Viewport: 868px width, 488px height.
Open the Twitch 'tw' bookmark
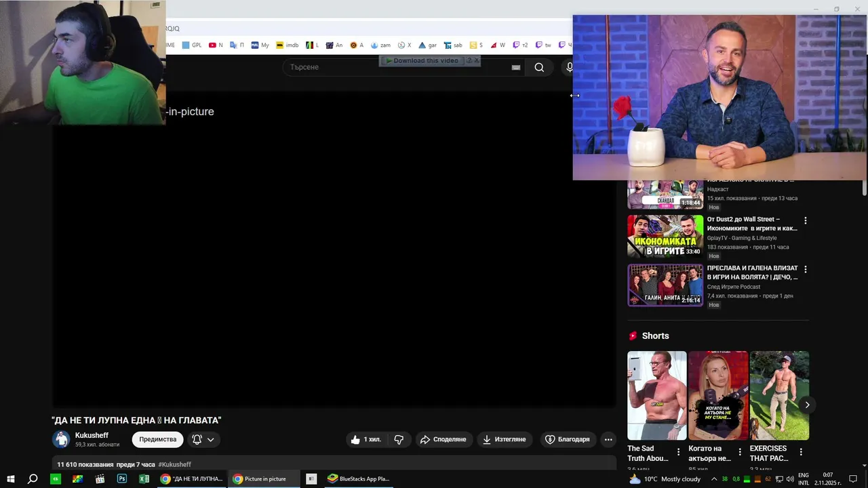[x=542, y=45]
